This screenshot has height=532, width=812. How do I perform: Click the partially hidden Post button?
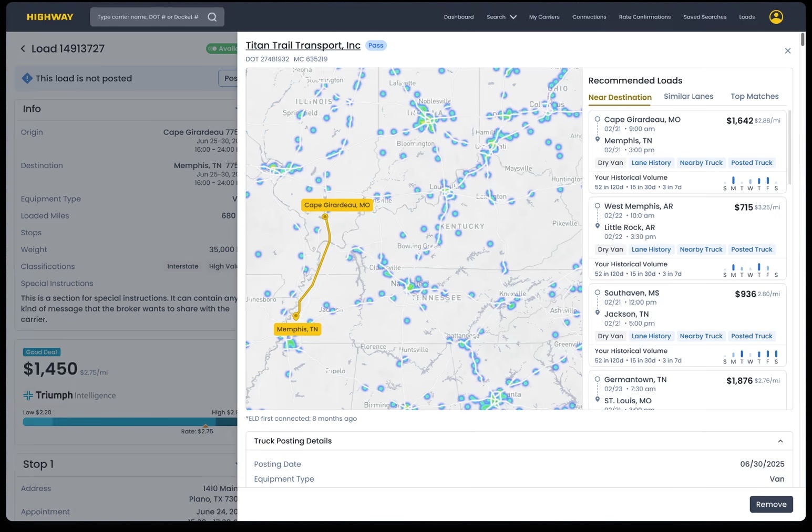(x=228, y=78)
